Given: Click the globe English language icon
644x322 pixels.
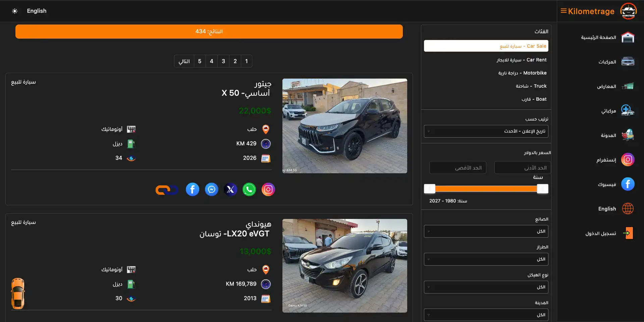Looking at the screenshot, I should 628,209.
